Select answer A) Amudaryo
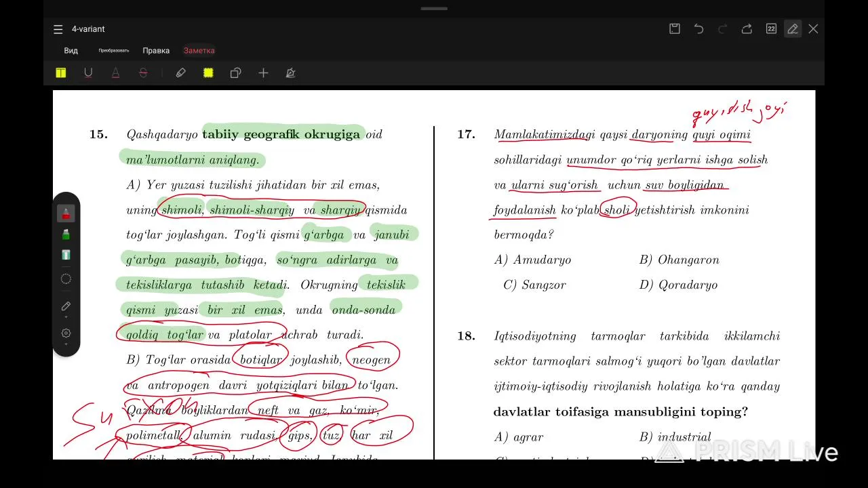The image size is (868, 488). coord(533,260)
